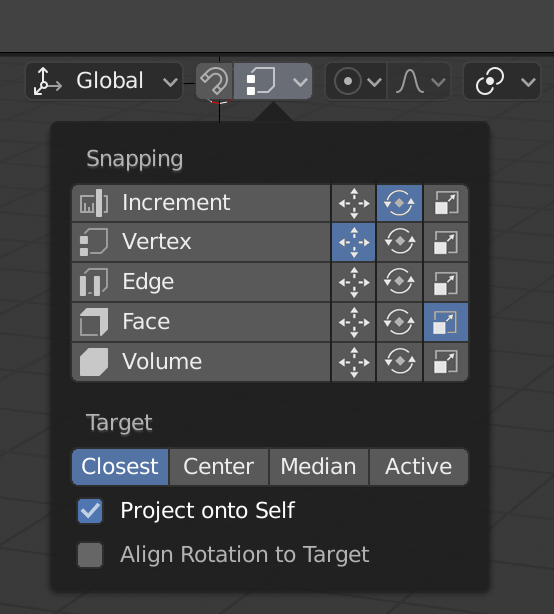Toggle rotate icon in Edge row
The height and width of the screenshot is (614, 554).
(399, 282)
